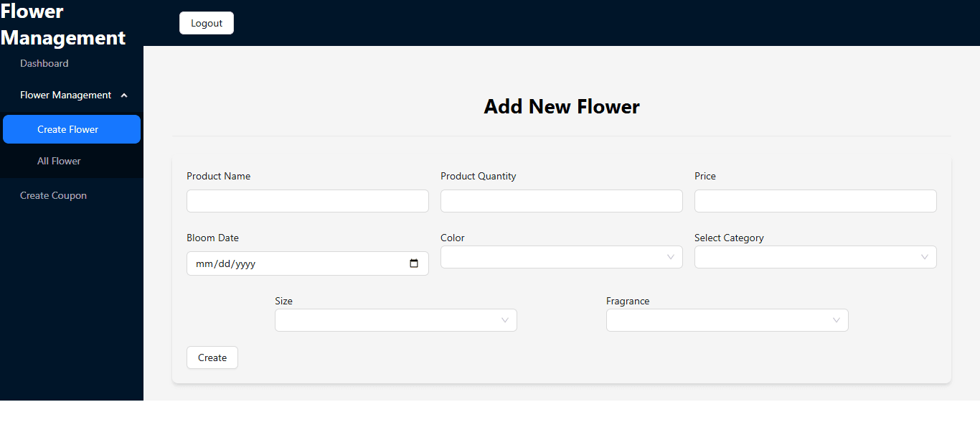Click the Bloom Date mm/dd/yyyy field

pos(308,263)
